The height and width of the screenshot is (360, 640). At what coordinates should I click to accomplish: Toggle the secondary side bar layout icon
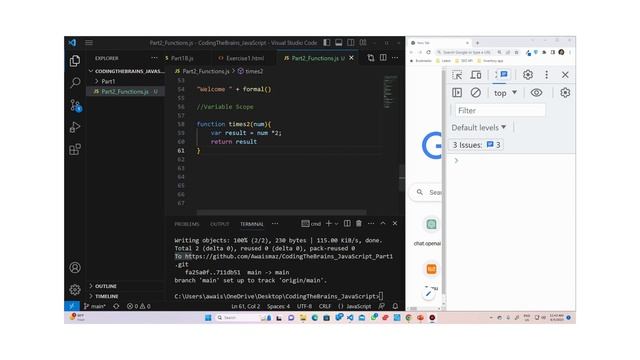(351, 42)
